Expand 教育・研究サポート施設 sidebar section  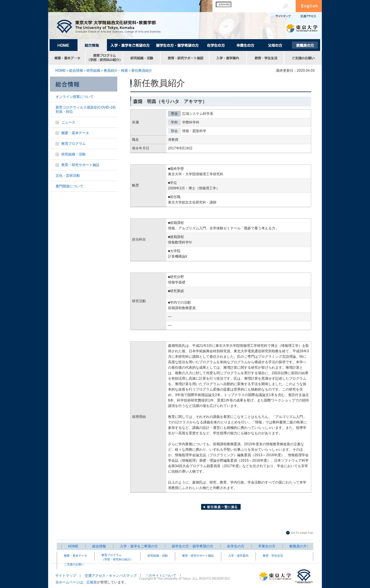pyautogui.click(x=57, y=165)
